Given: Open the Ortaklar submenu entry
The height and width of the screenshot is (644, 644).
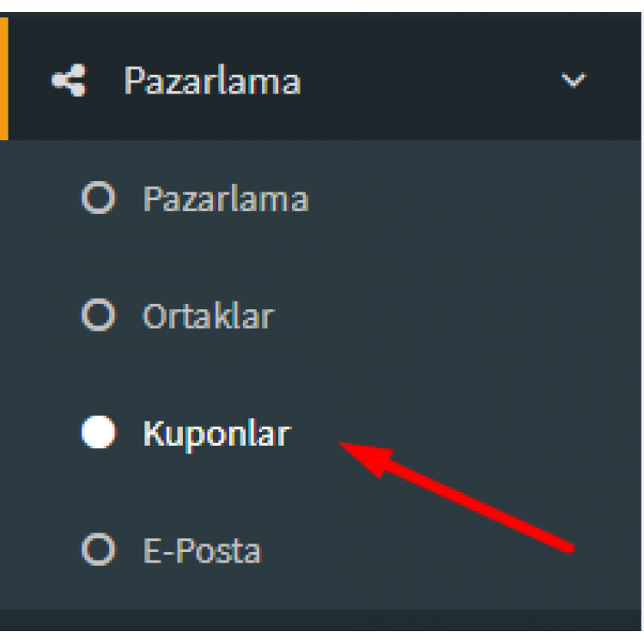Looking at the screenshot, I should tap(320, 315).
